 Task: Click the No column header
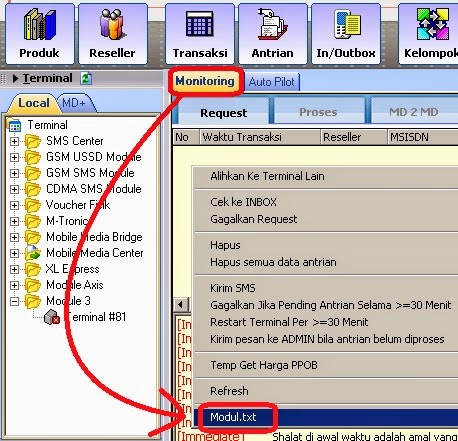point(186,137)
